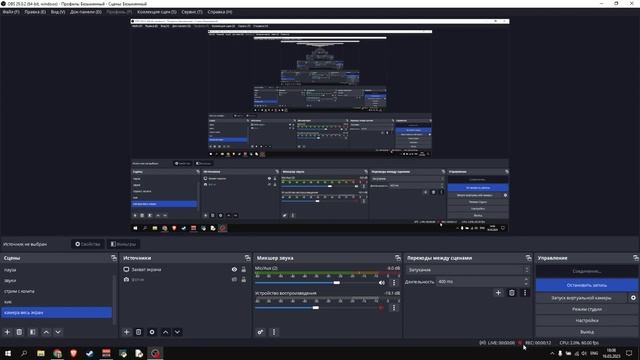
Task: Select the пауза scene
Action: (x=56, y=270)
